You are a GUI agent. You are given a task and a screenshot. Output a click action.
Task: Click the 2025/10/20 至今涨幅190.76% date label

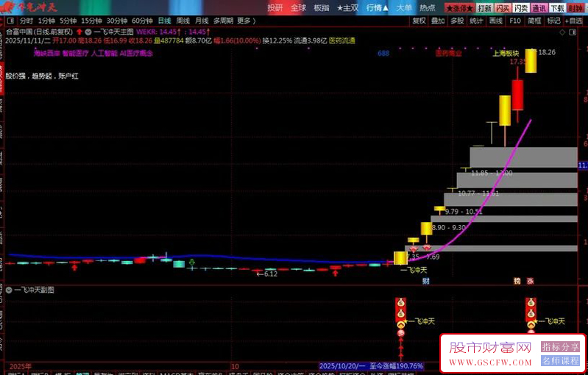(371, 365)
